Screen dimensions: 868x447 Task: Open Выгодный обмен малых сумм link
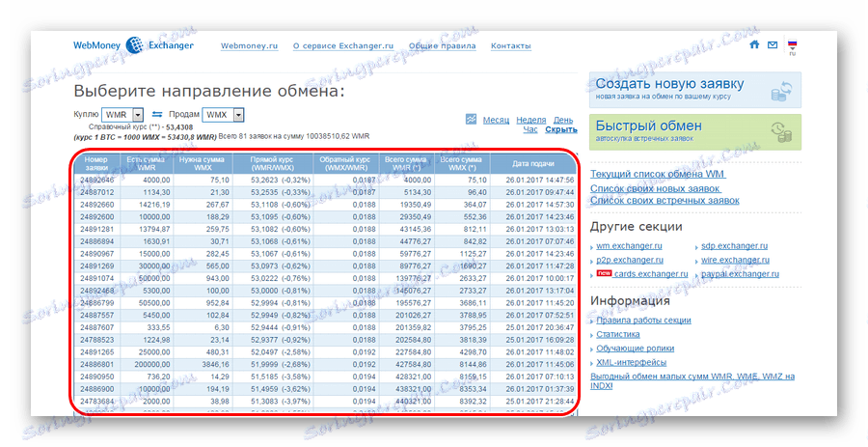(692, 380)
